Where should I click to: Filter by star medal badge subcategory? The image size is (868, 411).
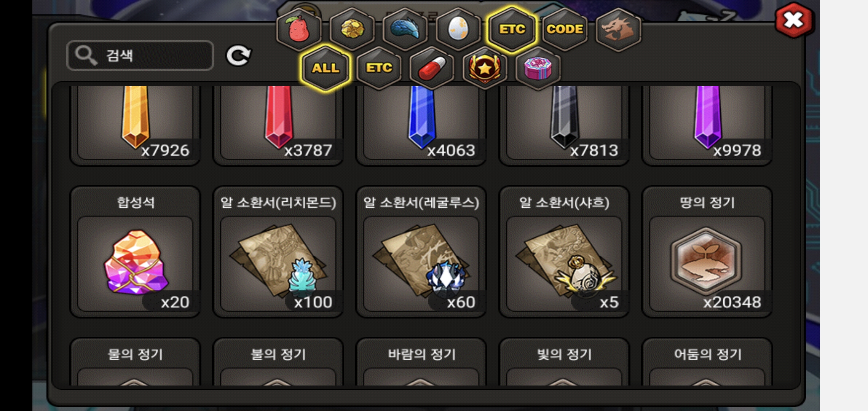point(485,68)
